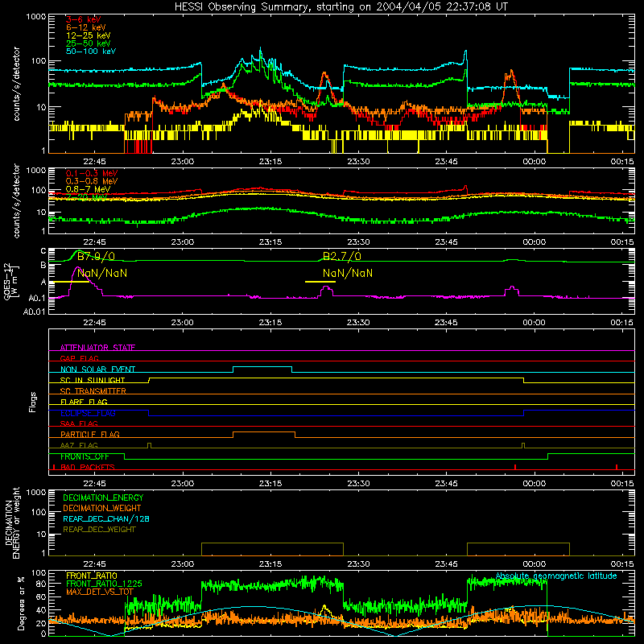644x644 pixels.
Task: Click the BAD_PACKETS flag label
Action: 88,467
